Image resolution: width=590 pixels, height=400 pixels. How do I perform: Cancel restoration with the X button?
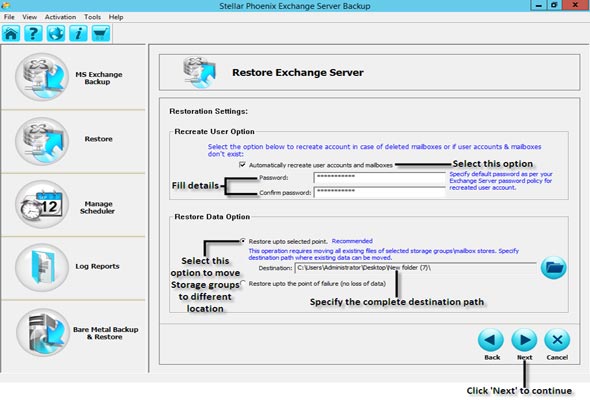tap(557, 340)
